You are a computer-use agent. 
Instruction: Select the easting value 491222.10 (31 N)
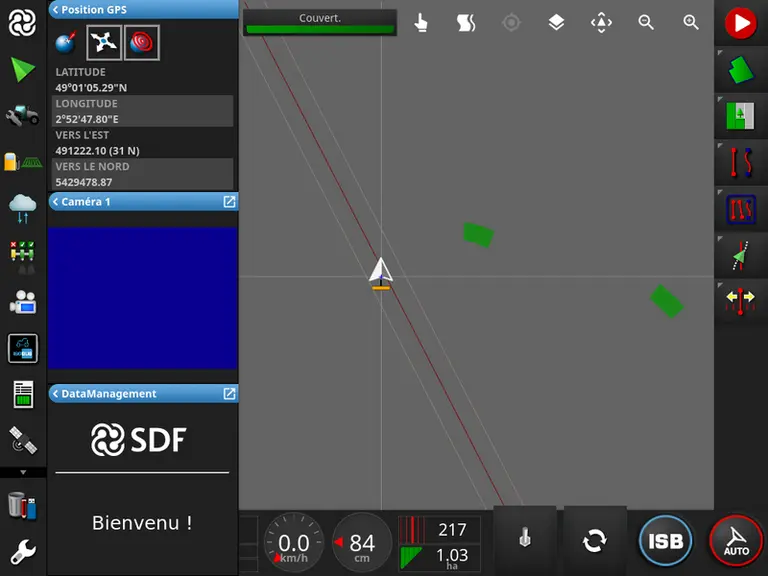pos(97,151)
